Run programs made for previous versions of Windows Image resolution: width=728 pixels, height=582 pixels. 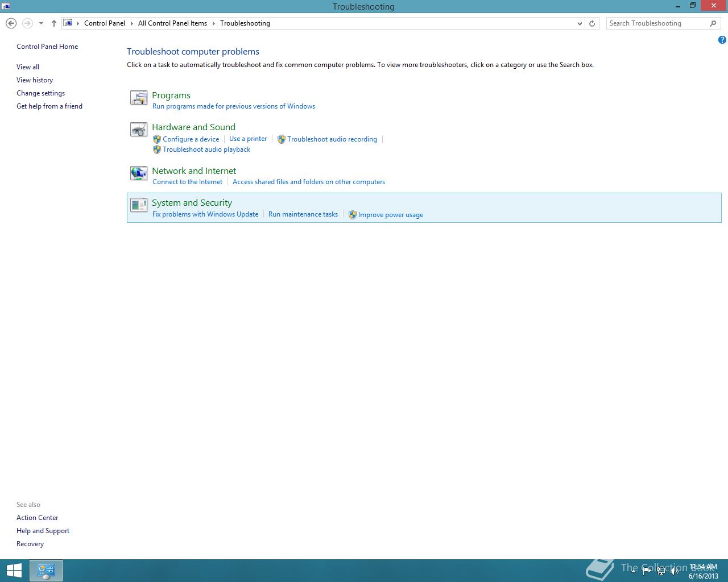click(234, 106)
